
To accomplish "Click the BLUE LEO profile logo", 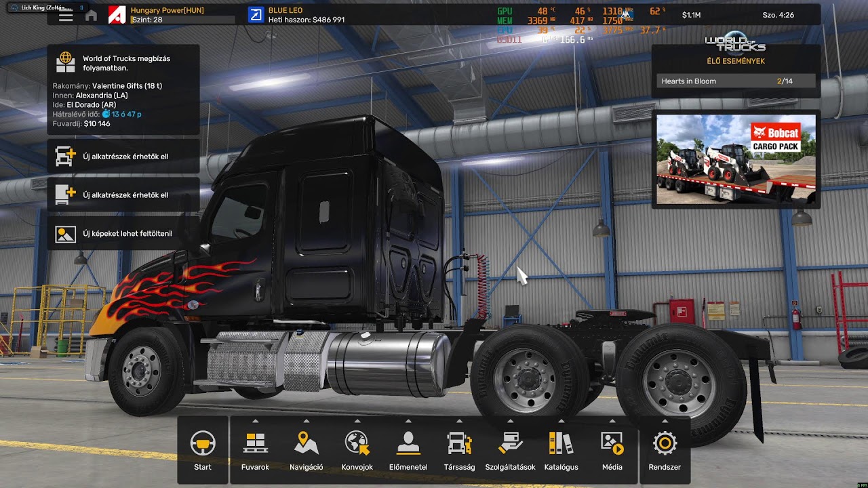I will click(256, 15).
